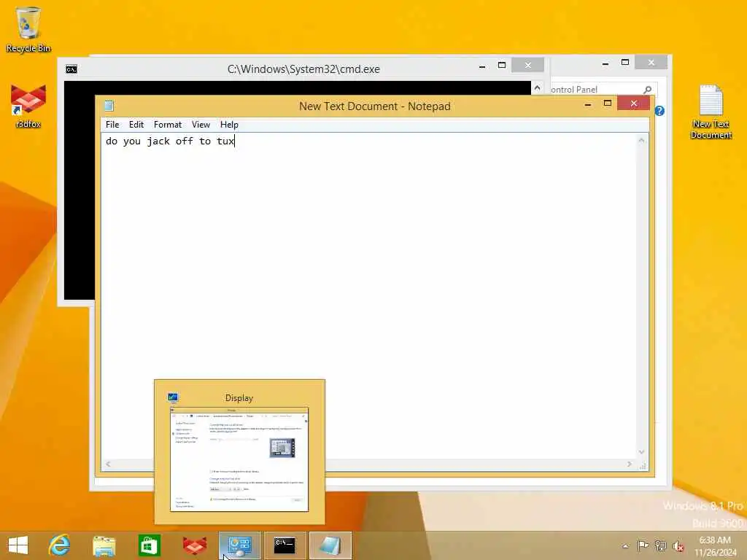This screenshot has width=747, height=560.
Task: Minimize the Notepad window
Action: (x=588, y=104)
